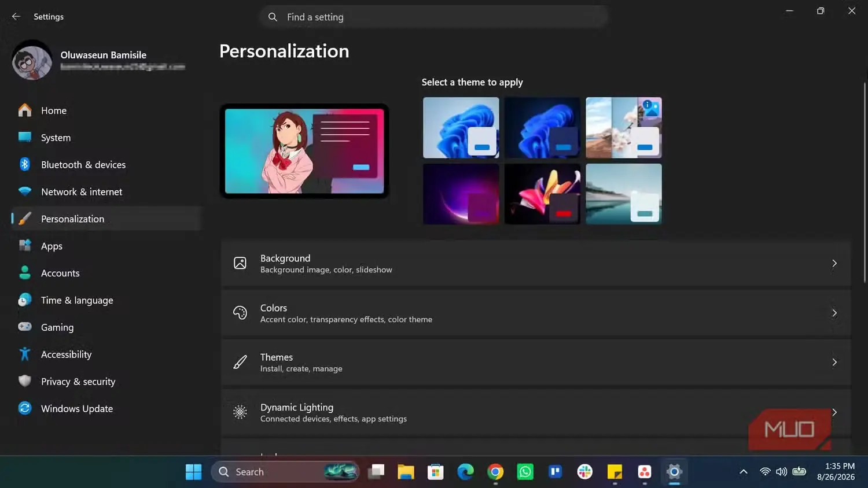The image size is (868, 488).
Task: Open Microsoft Store from taskbar
Action: point(436,472)
